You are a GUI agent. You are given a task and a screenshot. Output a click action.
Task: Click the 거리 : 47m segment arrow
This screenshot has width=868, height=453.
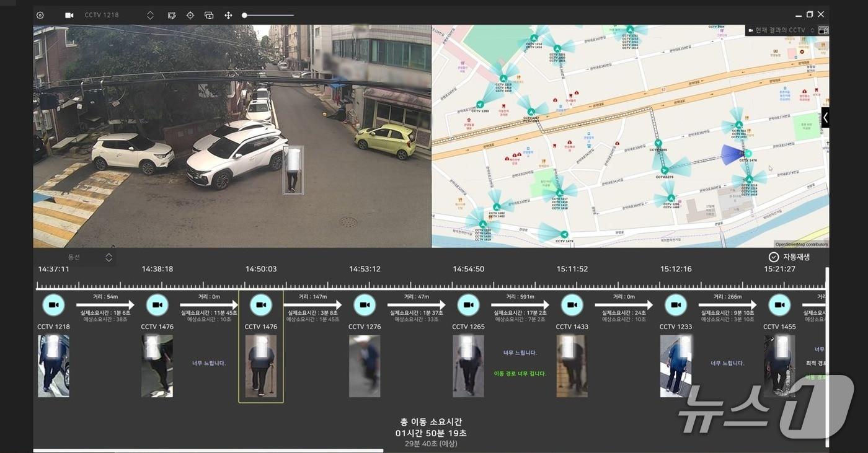click(417, 305)
